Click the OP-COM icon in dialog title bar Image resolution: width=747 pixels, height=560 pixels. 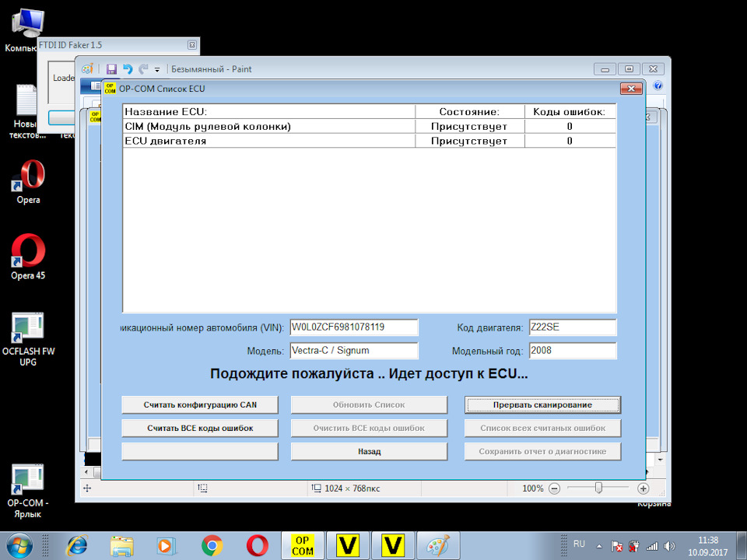coord(110,89)
